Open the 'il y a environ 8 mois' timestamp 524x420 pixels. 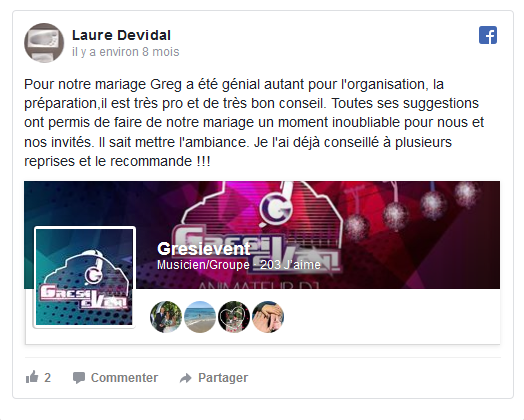click(126, 52)
